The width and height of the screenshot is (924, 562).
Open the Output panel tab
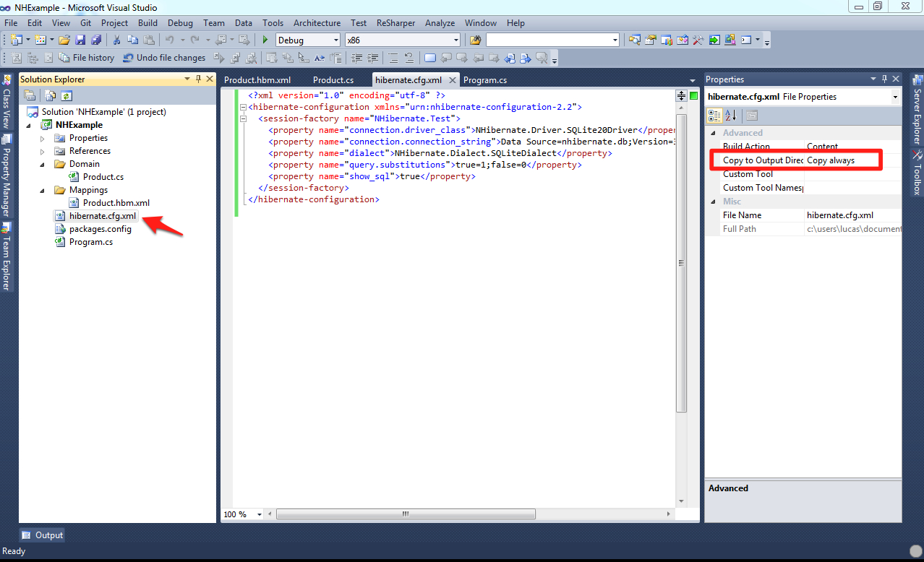pyautogui.click(x=43, y=535)
